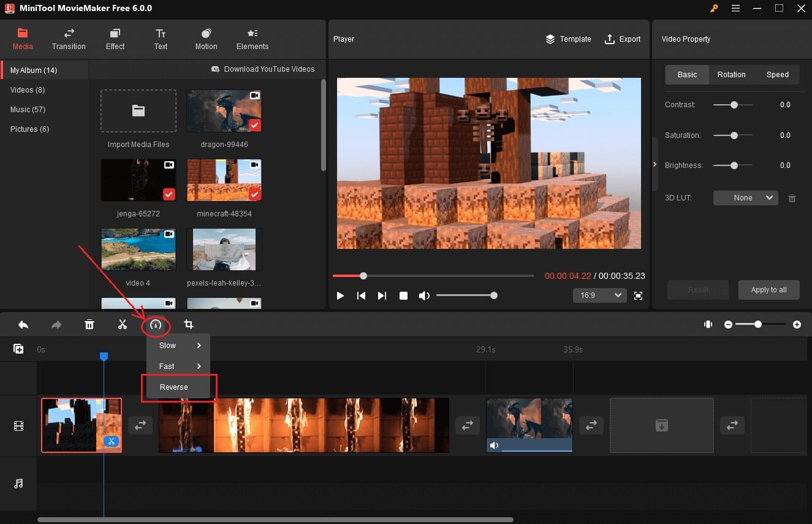Skip to previous frame
This screenshot has height=524, width=812.
[x=362, y=295]
